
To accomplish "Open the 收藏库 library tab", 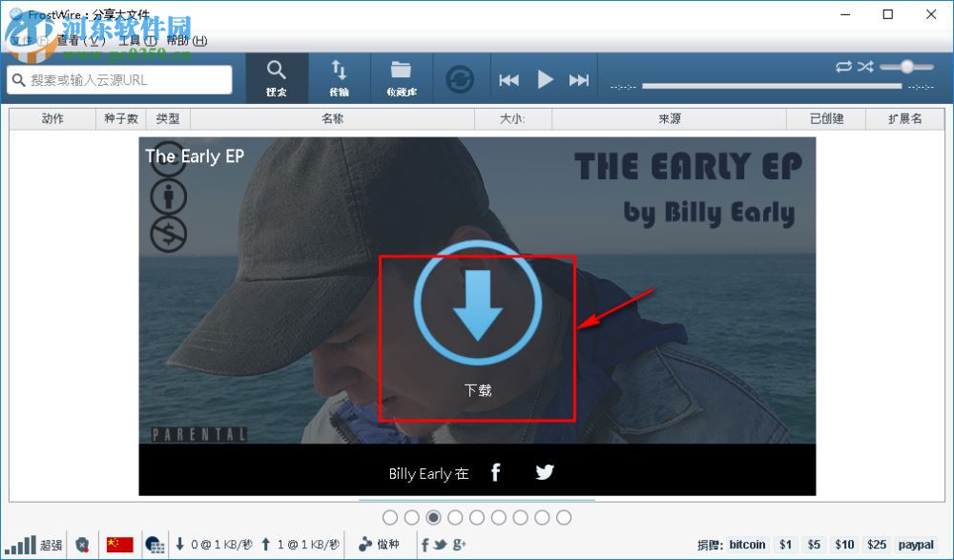I will point(401,78).
